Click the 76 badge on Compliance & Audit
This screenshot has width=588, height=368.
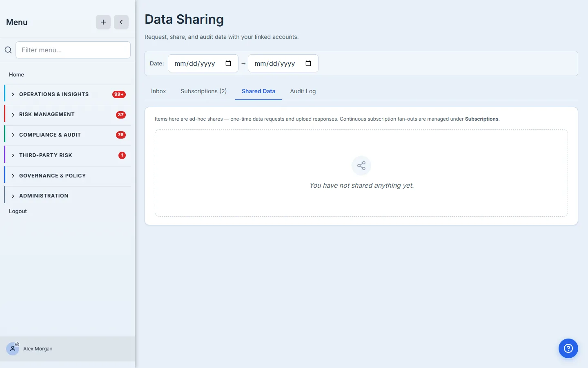click(121, 135)
